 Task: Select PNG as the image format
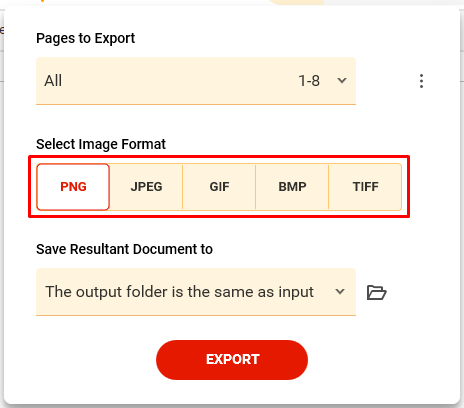73,187
